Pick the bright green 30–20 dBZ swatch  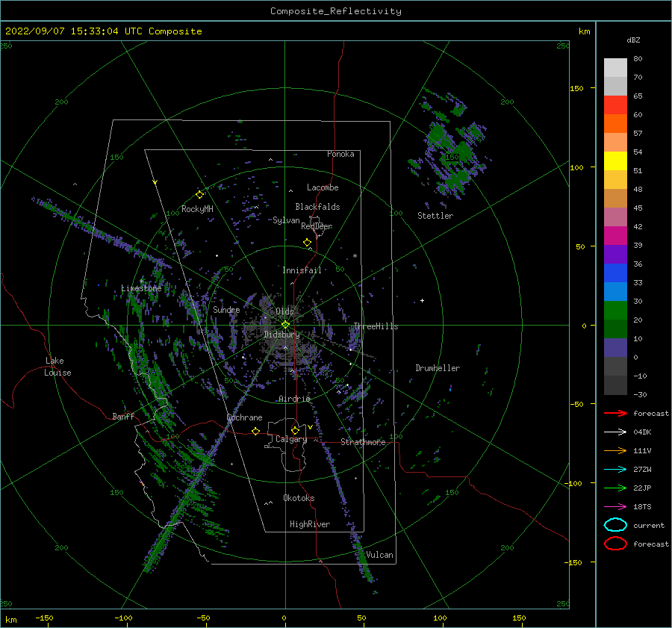[615, 311]
